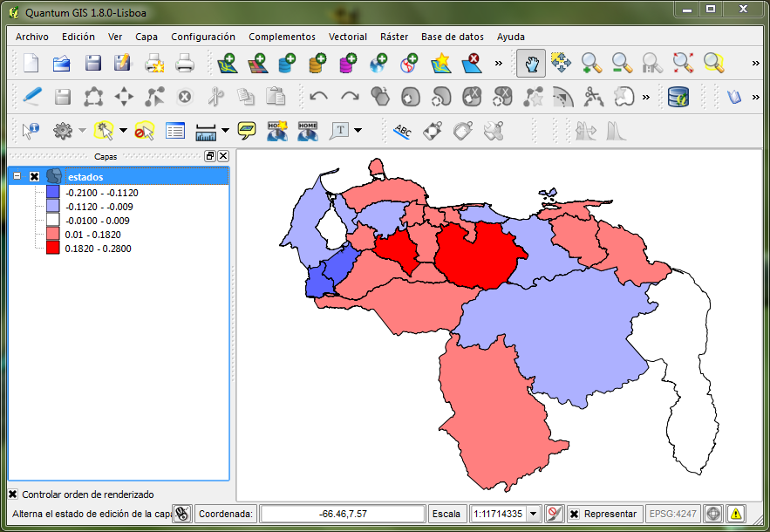Click the Coordenada input field
Screen dimensions: 770x532
click(343, 515)
